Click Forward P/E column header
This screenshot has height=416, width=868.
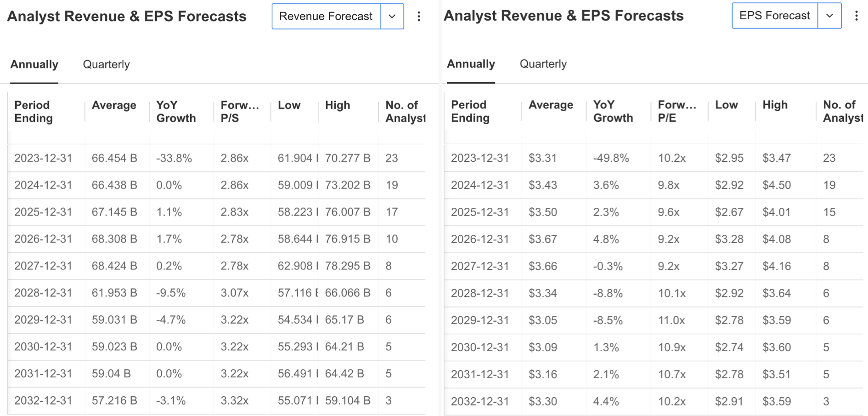pos(677,111)
